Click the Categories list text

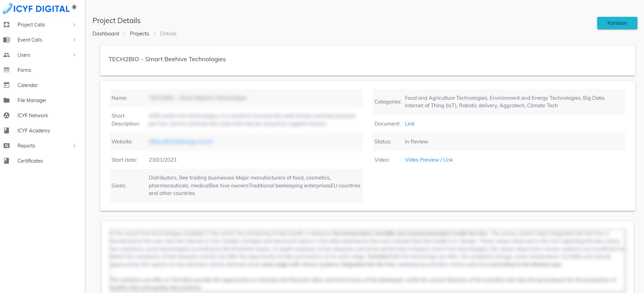coord(505,102)
